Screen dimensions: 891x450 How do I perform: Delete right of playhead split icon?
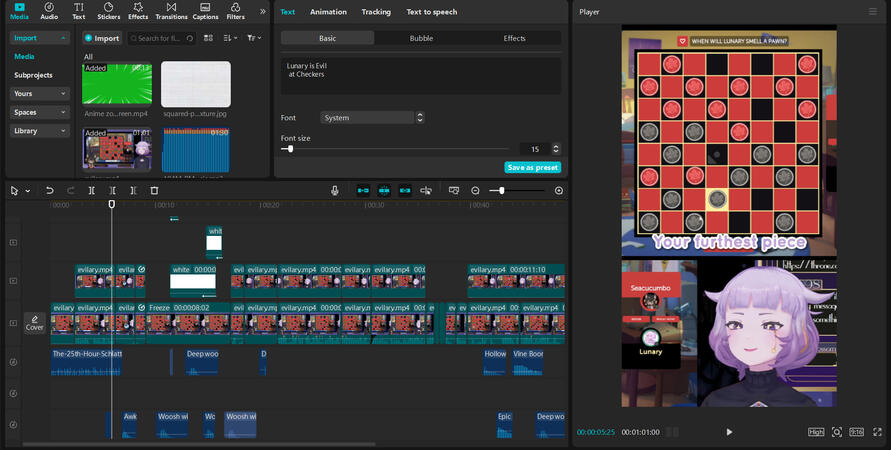pyautogui.click(x=133, y=190)
